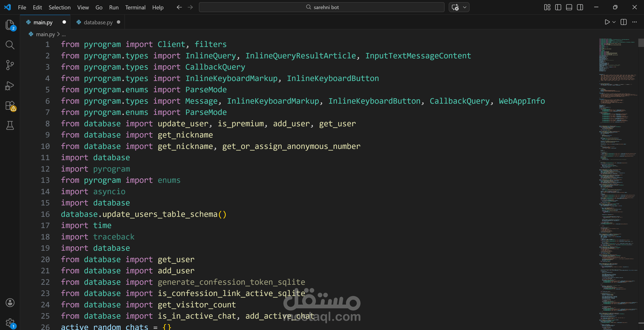Restore down the VS Code window
This screenshot has height=330, width=644.
[615, 7]
